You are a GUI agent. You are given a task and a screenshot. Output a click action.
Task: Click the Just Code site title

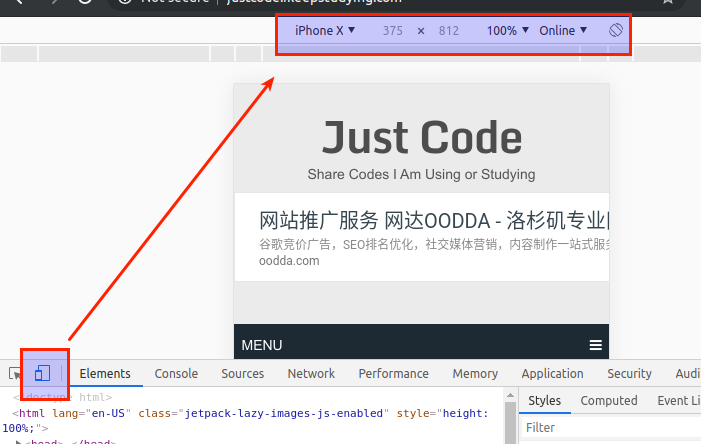(422, 137)
